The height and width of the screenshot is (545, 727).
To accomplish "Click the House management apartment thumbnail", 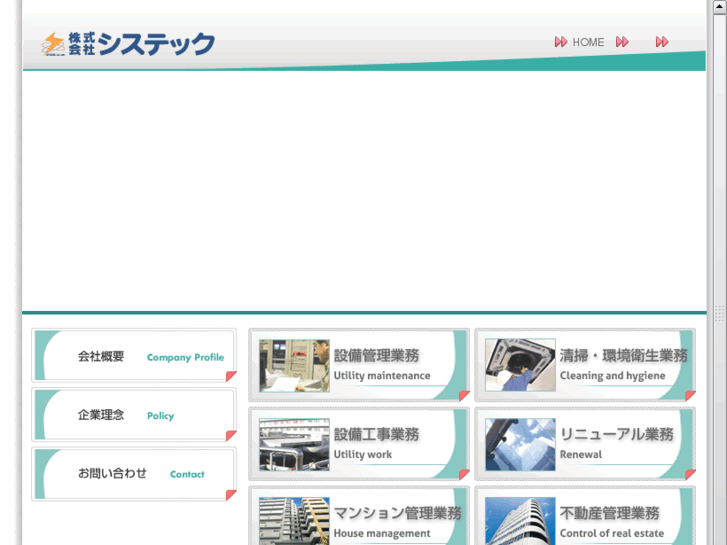I will point(294,521).
